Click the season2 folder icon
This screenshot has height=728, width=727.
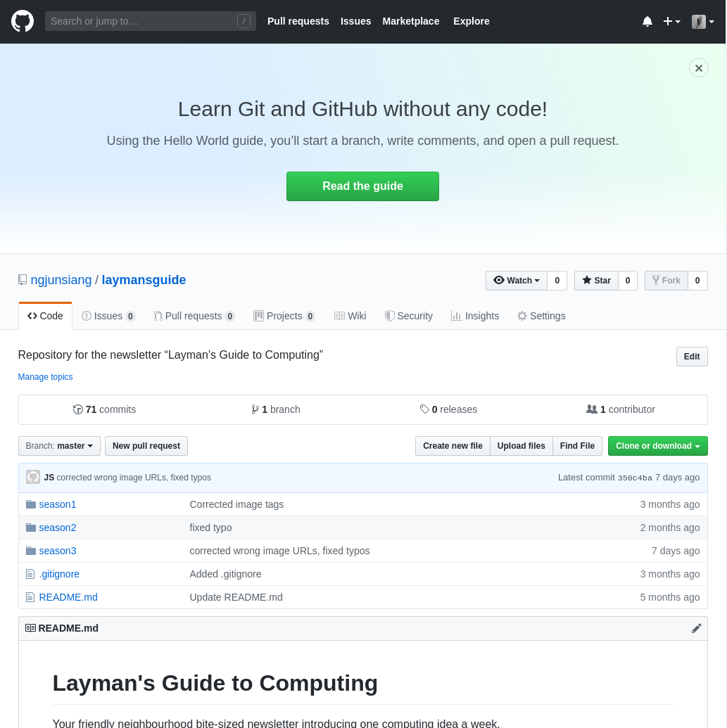pos(31,528)
